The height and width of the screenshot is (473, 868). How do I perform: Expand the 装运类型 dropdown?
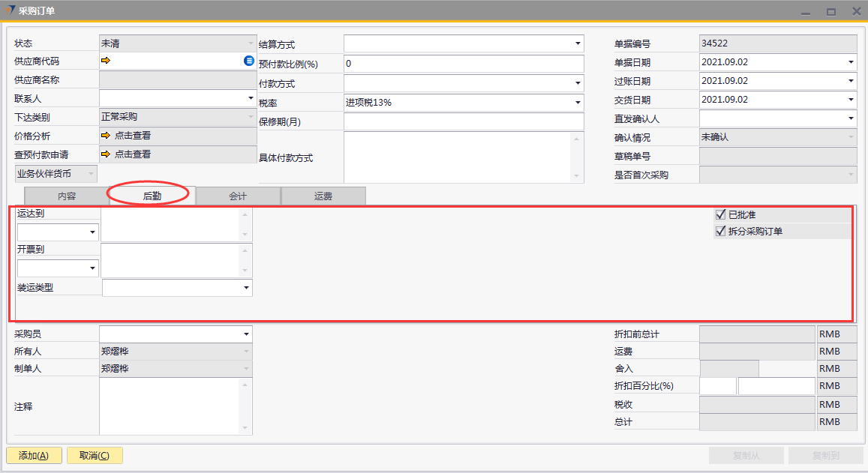pos(246,288)
